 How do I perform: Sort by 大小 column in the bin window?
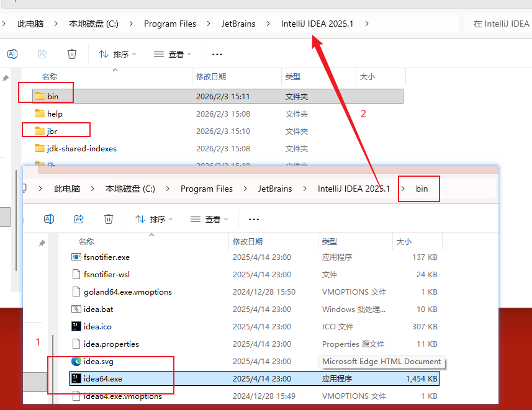coord(404,241)
